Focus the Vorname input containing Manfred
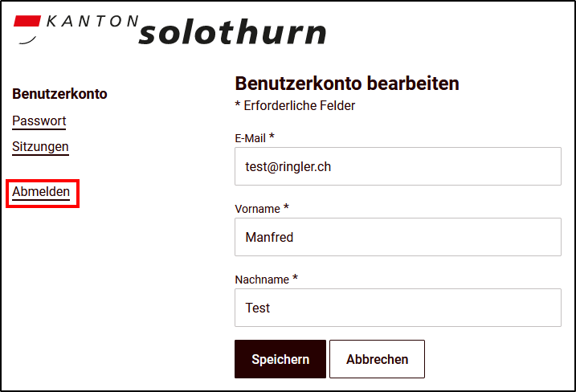Screen dimensions: 576x392 398,237
